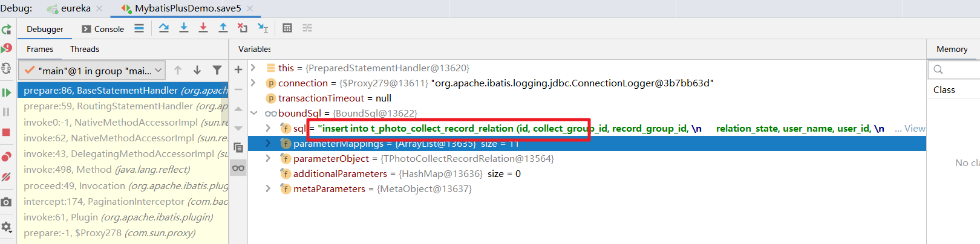Click the Resume Program green arrow
Viewport: 980px width, 244px height.
click(x=7, y=92)
